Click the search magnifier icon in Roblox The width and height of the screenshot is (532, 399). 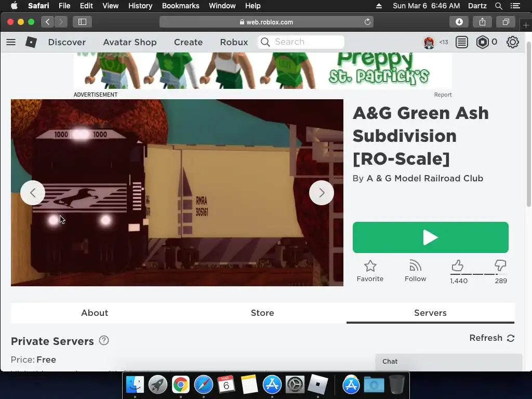[x=265, y=42]
